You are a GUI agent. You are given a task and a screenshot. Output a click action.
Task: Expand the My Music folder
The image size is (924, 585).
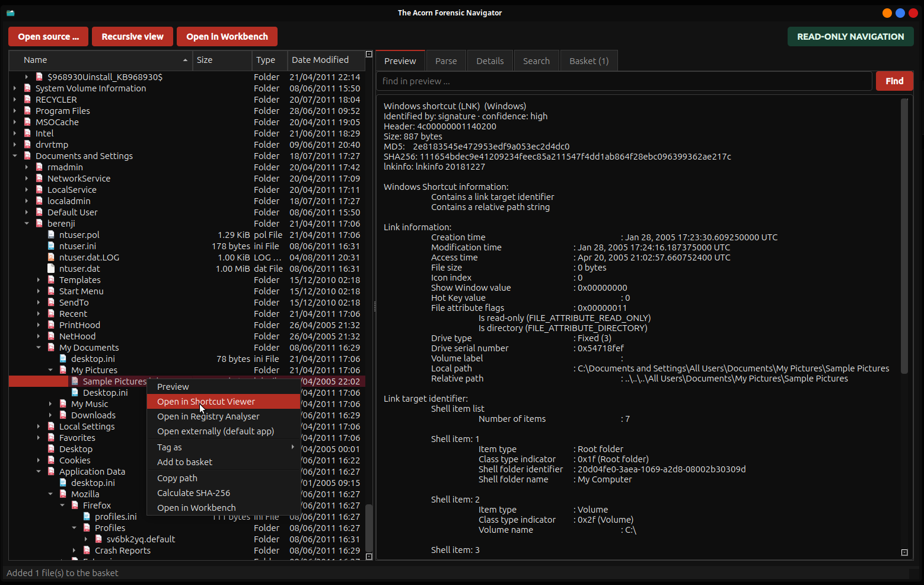click(x=50, y=404)
